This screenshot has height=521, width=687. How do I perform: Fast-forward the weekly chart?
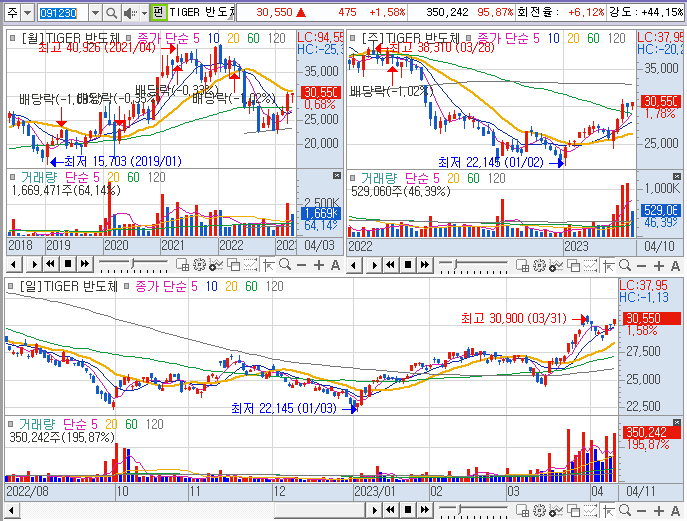point(425,265)
